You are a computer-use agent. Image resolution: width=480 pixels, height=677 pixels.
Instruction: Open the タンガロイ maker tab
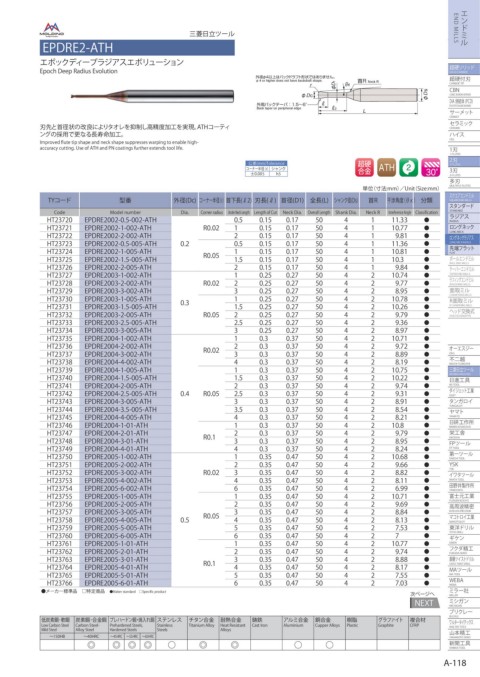coord(464,402)
